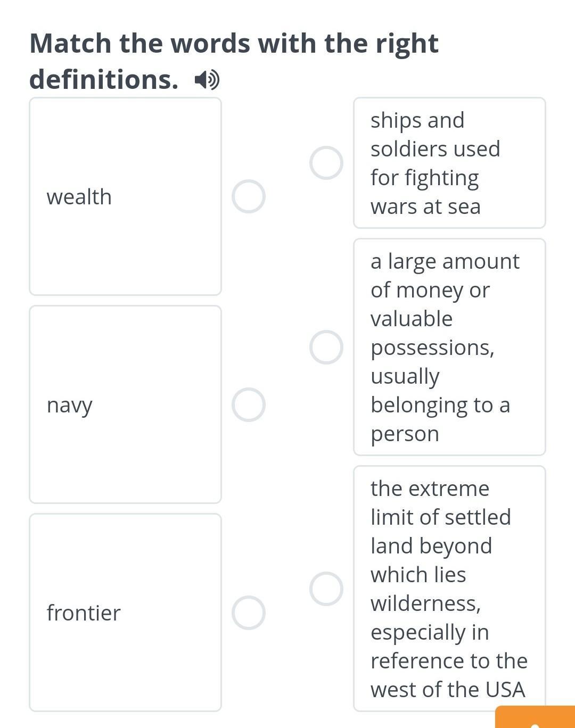The width and height of the screenshot is (575, 728).
Task: Choose the 'valuable possessions' definition card
Action: 449,347
